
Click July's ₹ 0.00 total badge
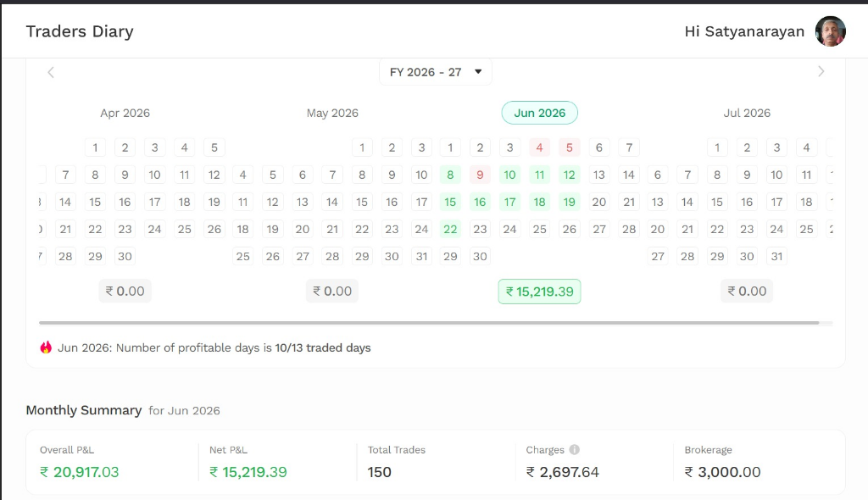(747, 292)
